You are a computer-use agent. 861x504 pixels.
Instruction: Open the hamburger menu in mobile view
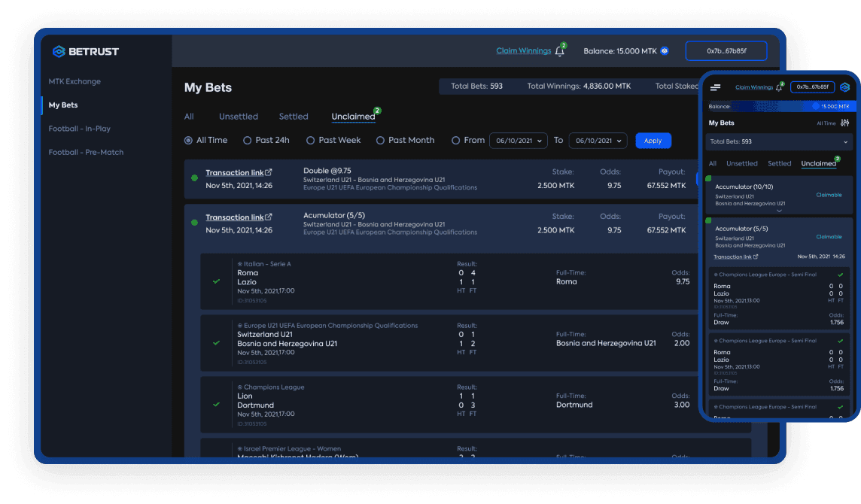coord(716,88)
